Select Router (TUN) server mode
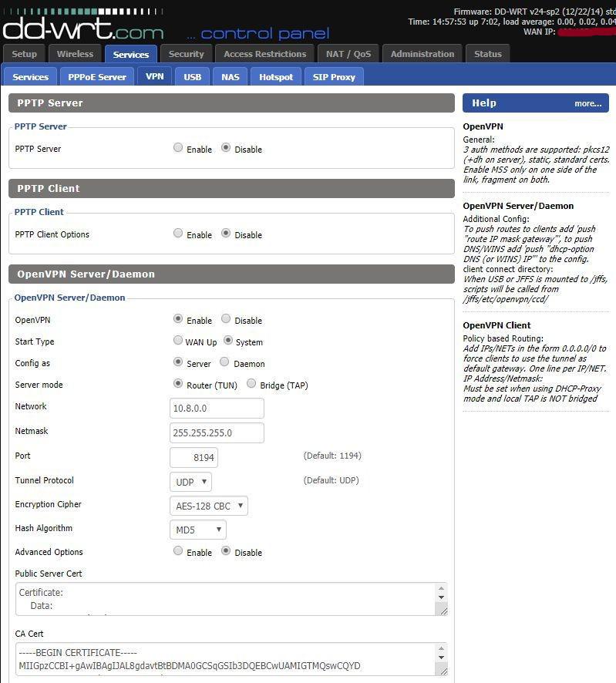 click(x=178, y=383)
